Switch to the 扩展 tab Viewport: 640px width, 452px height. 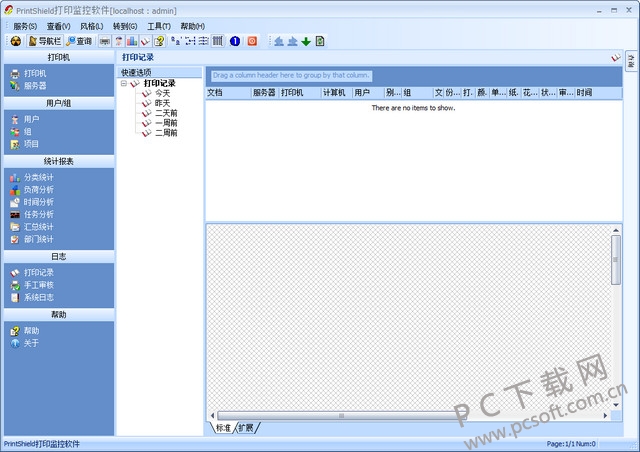point(246,428)
